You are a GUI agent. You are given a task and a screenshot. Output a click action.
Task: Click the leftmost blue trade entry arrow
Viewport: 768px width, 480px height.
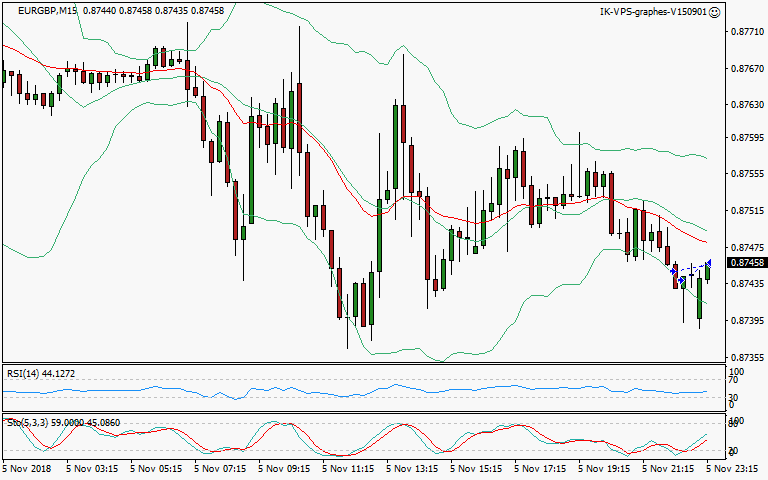click(672, 271)
